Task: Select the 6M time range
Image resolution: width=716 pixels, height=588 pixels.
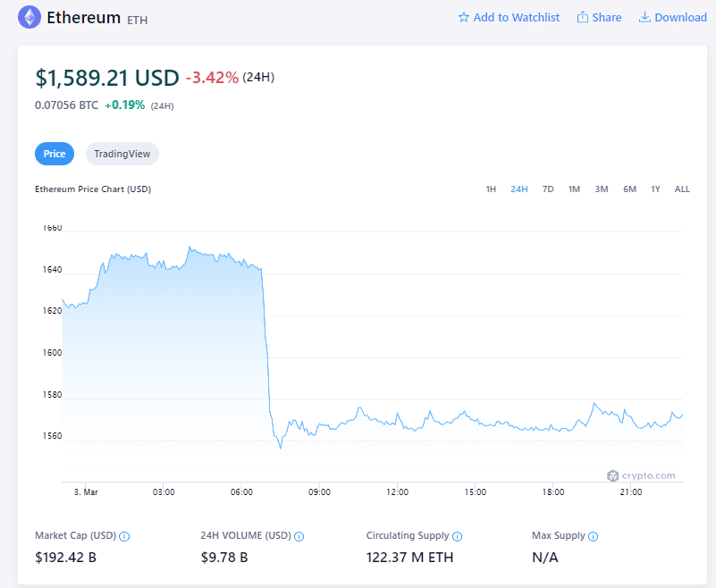Action: pyautogui.click(x=629, y=189)
